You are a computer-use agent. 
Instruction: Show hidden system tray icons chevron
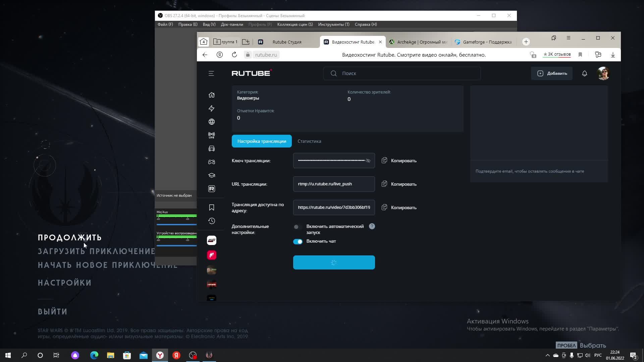[547, 355]
